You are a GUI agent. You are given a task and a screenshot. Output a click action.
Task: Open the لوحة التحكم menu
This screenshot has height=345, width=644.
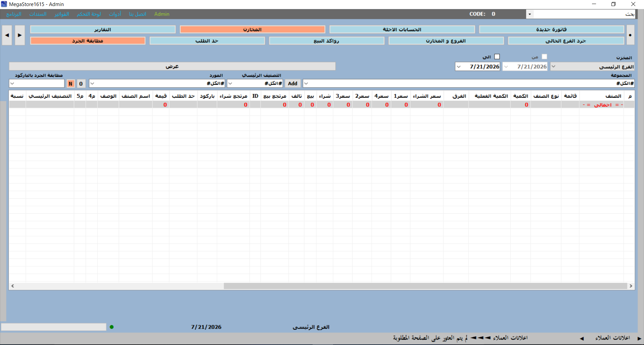tap(89, 14)
